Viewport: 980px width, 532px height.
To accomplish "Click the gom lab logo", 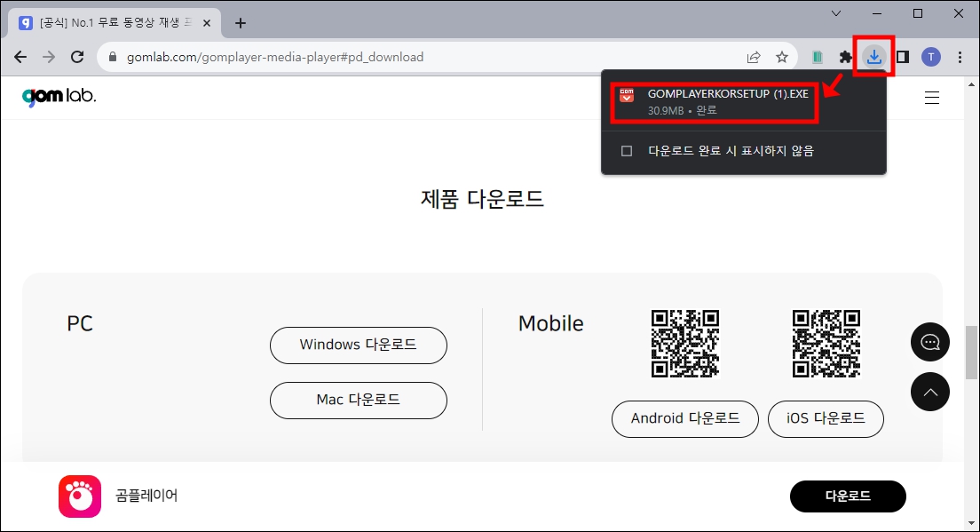I will [x=59, y=96].
